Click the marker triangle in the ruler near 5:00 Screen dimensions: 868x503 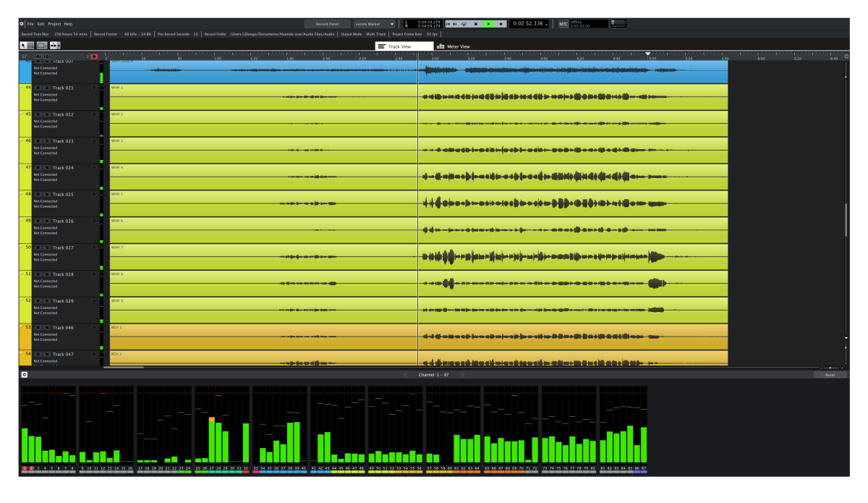click(x=648, y=54)
